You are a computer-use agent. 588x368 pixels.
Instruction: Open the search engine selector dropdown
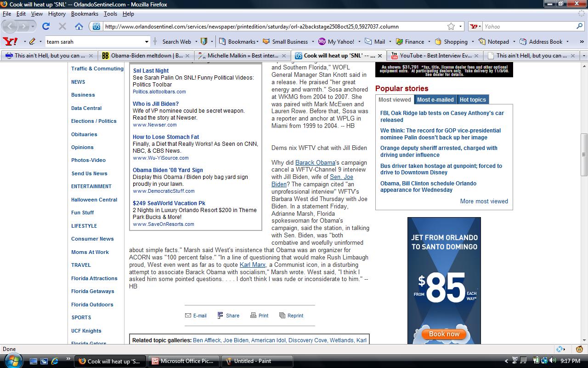coord(475,26)
